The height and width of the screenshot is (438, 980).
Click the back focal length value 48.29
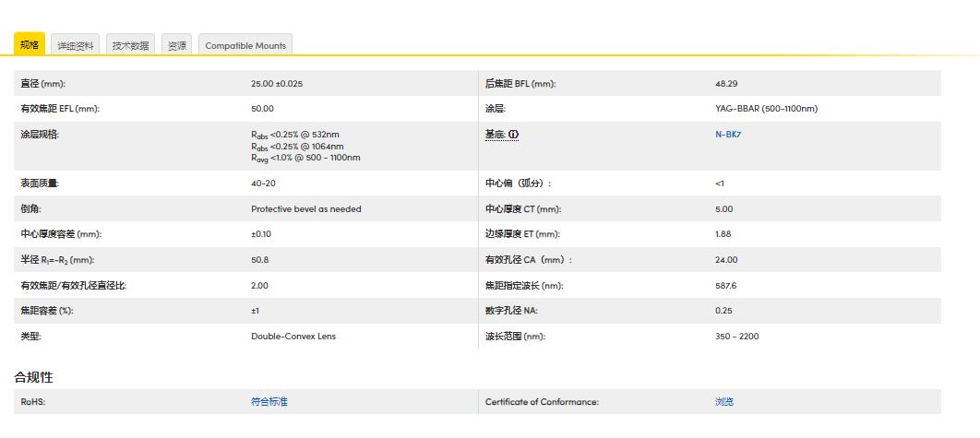pyautogui.click(x=726, y=84)
